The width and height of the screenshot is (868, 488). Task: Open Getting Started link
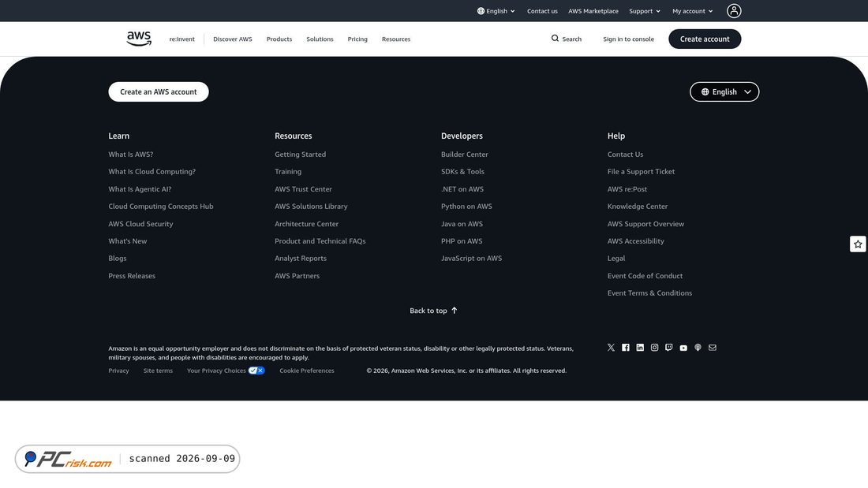tap(300, 155)
